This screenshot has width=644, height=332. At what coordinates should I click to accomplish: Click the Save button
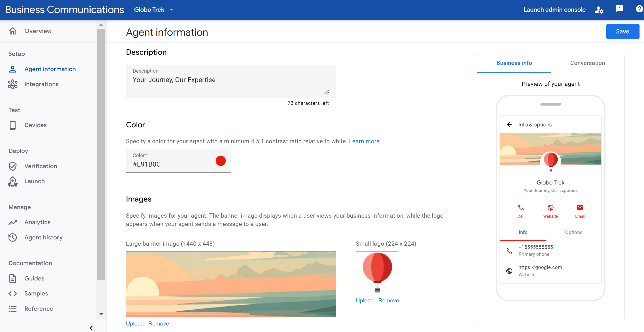(x=623, y=31)
